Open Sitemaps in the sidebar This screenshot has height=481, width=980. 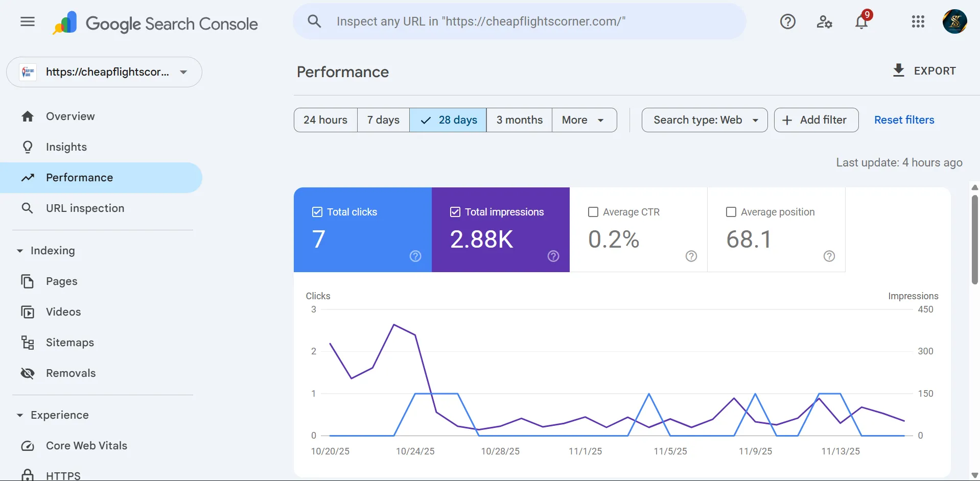click(x=70, y=343)
